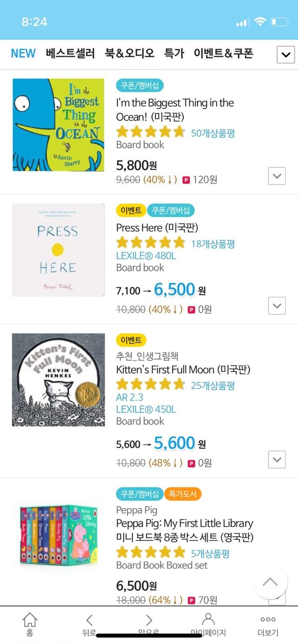Tap the 특가도서 orange badge
The image size is (298, 644).
183,494
